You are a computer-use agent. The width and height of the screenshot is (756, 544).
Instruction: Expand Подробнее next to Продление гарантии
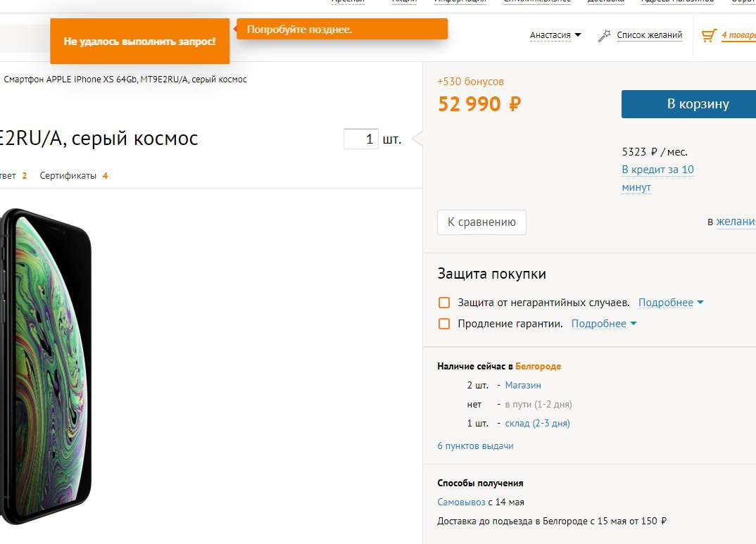(604, 324)
